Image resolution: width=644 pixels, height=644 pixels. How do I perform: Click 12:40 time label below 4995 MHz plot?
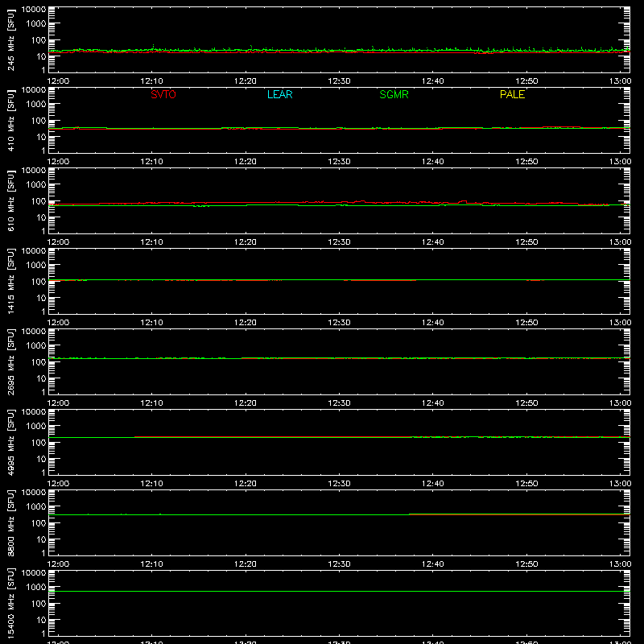click(433, 484)
